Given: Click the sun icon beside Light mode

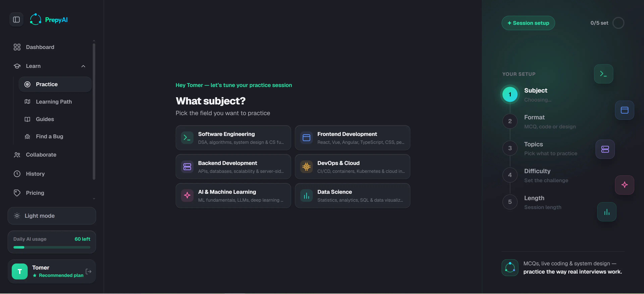Looking at the screenshot, I should 17,216.
